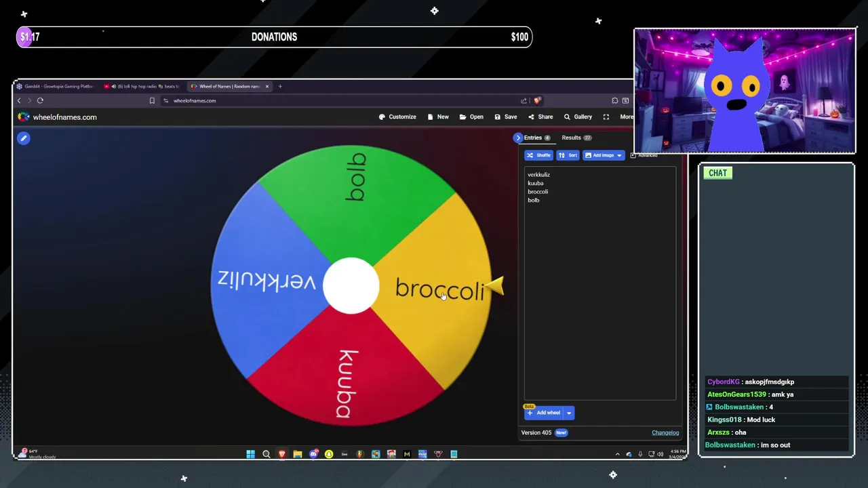This screenshot has width=868, height=488.
Task: Switch to the lofi hip hop radio tab
Action: point(142,86)
